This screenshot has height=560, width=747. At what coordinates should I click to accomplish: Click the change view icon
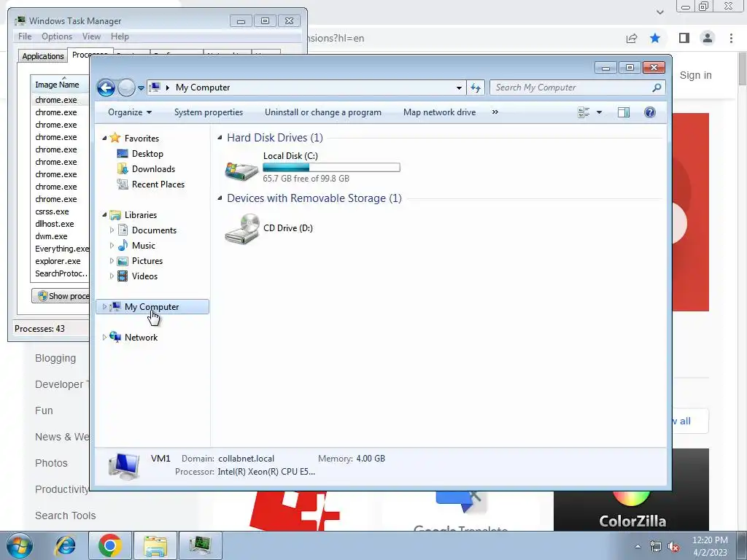click(584, 112)
